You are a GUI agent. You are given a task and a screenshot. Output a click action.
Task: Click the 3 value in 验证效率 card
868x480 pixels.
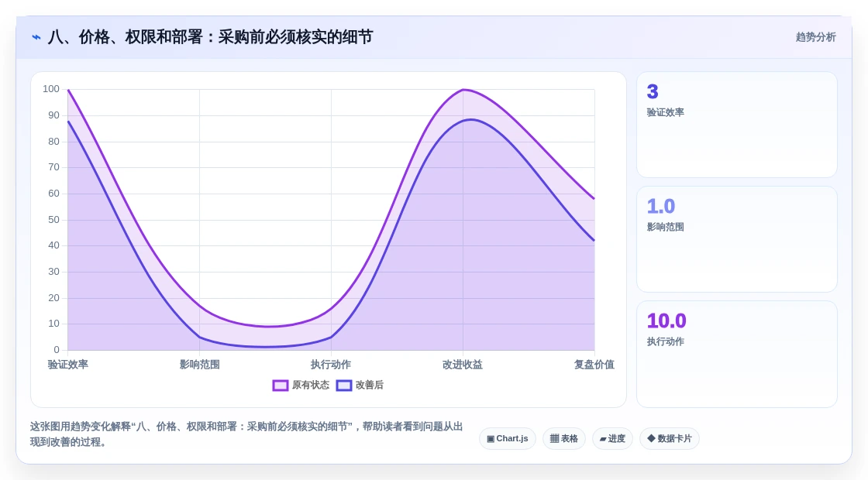(x=653, y=92)
